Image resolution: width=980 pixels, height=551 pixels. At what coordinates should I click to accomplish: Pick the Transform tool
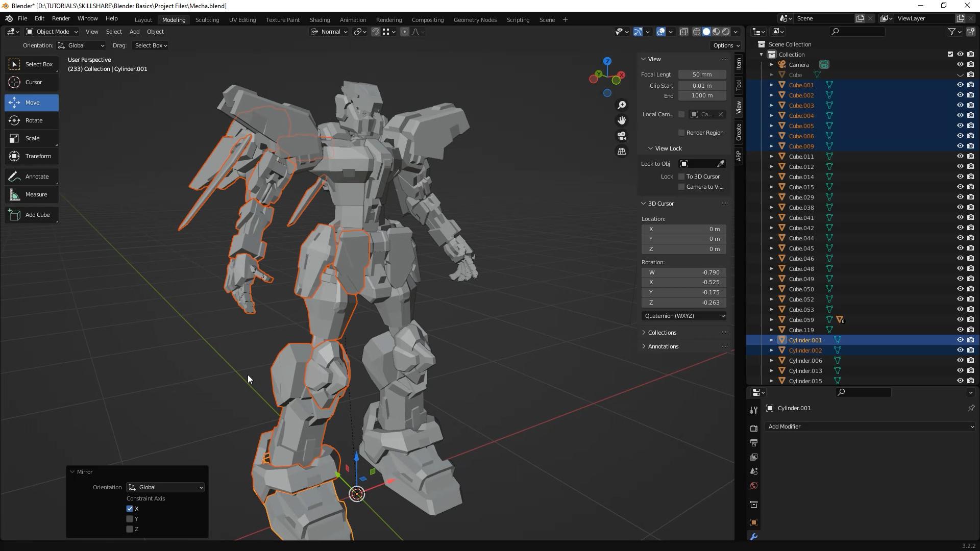click(32, 156)
